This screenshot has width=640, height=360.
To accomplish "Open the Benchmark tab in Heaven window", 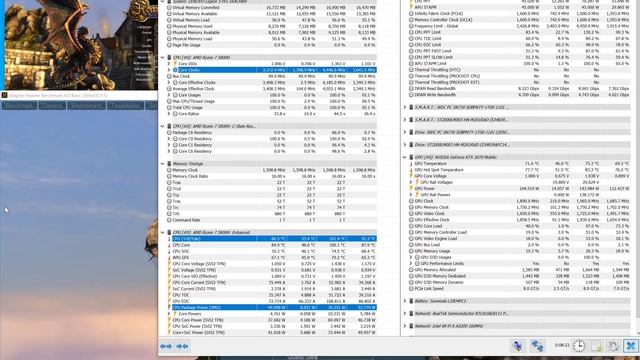I will 19,106.
